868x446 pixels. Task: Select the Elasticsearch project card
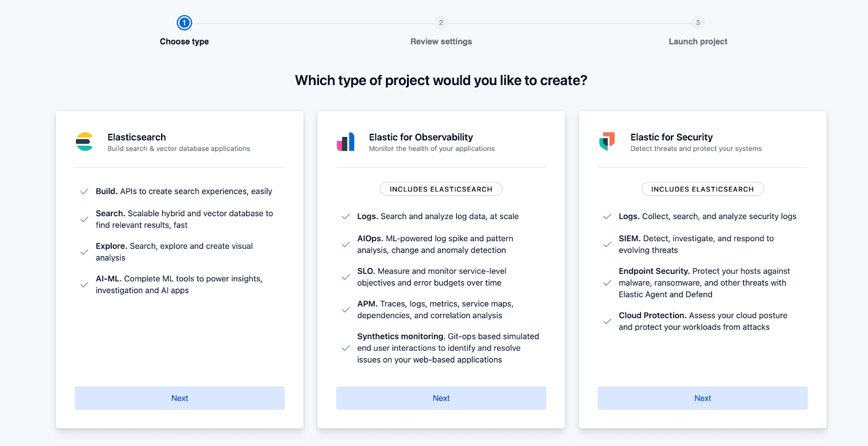[x=179, y=269]
